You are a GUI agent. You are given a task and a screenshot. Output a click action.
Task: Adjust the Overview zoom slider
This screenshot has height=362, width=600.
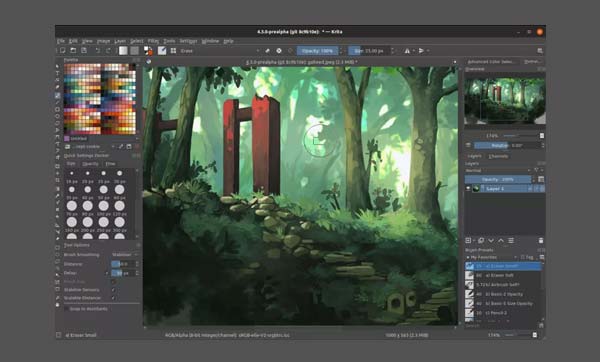pos(520,135)
